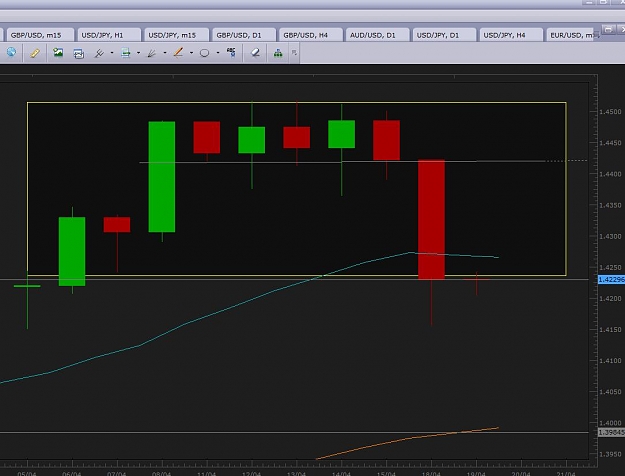This screenshot has width=625, height=476.
Task: Select the orange moving average line
Action: 407,439
